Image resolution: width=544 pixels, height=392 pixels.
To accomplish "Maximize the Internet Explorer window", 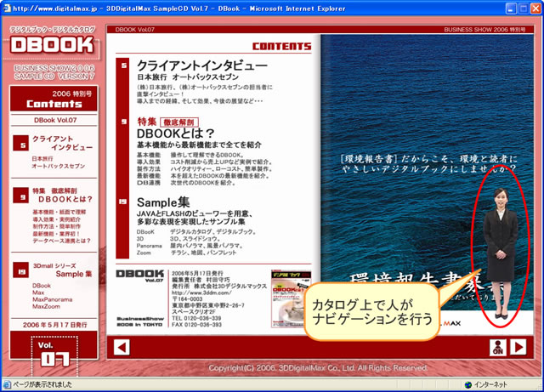I will (x=524, y=9).
